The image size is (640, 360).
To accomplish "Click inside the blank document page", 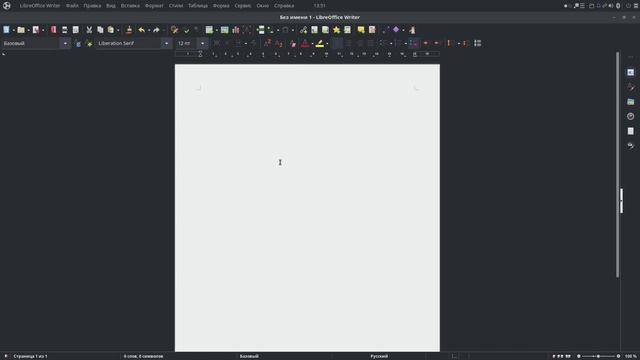I will click(x=307, y=208).
